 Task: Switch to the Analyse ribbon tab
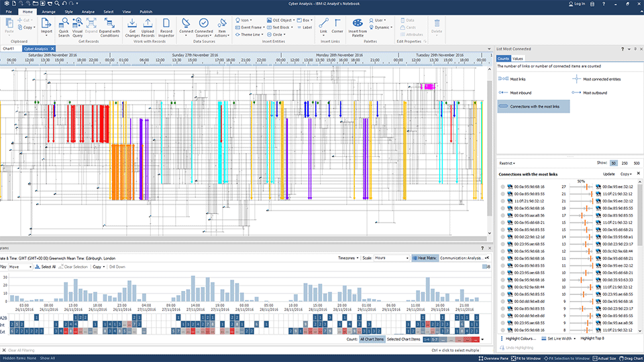[x=88, y=11]
